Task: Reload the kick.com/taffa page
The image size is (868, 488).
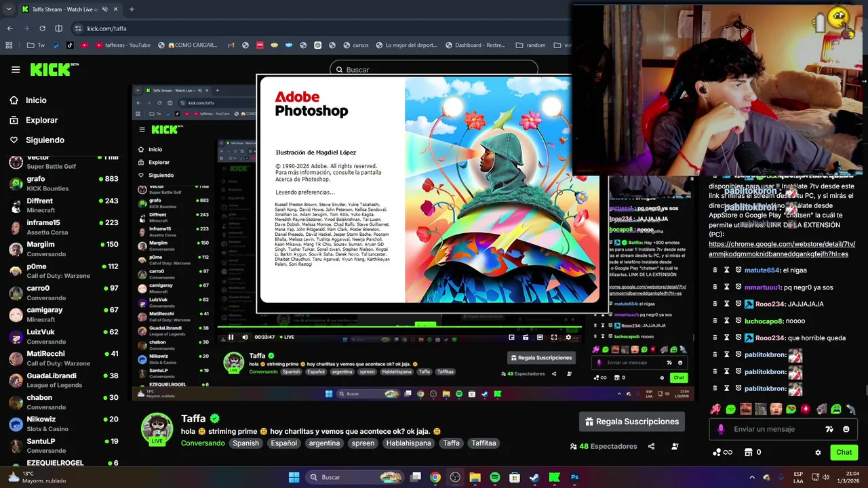Action: coord(42,28)
